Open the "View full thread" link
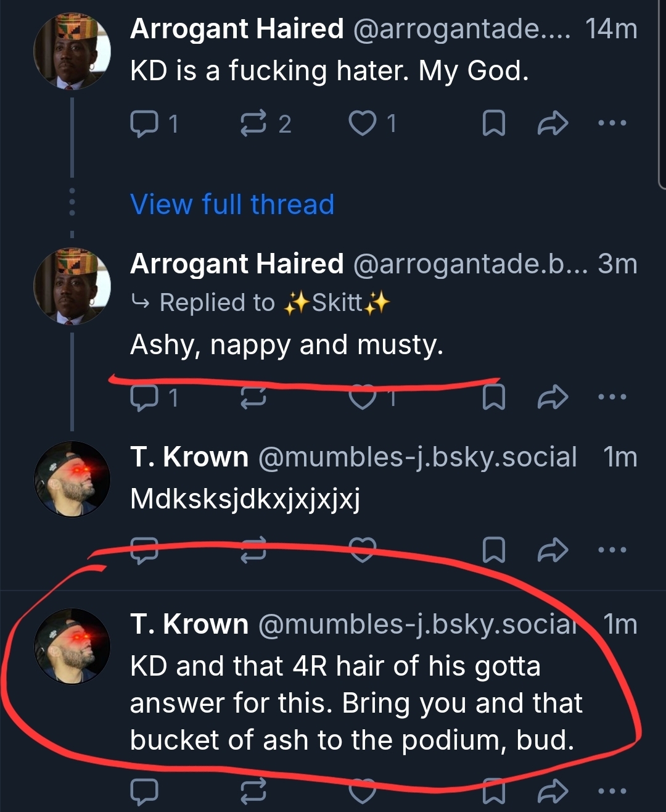The width and height of the screenshot is (666, 812). tap(232, 204)
